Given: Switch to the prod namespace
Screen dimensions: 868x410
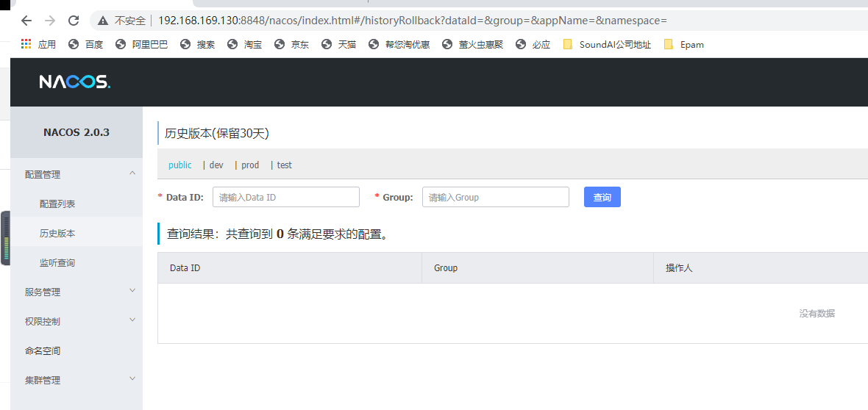Looking at the screenshot, I should 250,165.
